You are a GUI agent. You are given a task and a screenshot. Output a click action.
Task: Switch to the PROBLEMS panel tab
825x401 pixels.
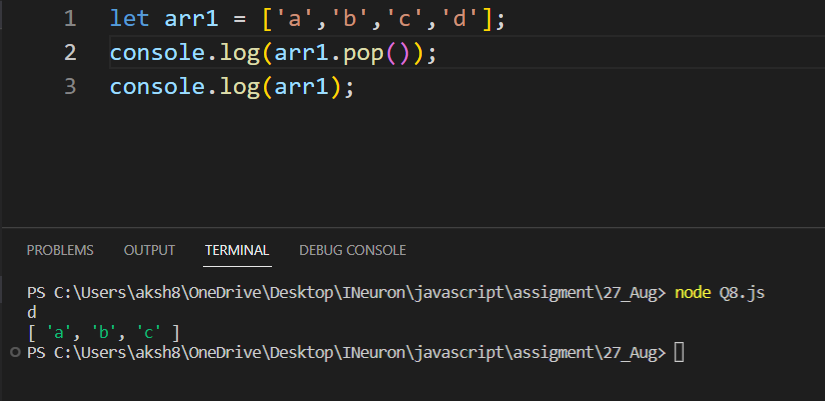[60, 250]
